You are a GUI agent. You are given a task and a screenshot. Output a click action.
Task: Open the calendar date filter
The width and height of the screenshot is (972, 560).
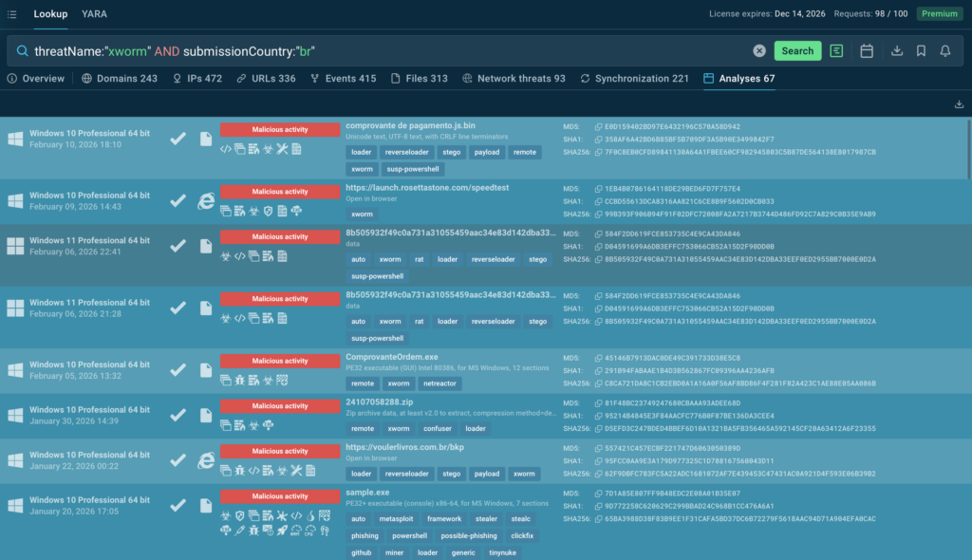[x=867, y=51]
